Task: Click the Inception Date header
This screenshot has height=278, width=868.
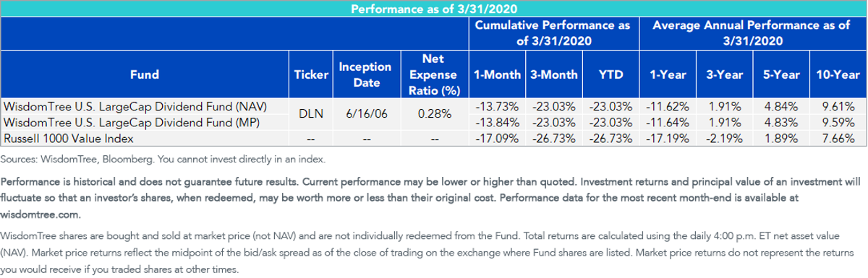Action: tap(365, 74)
